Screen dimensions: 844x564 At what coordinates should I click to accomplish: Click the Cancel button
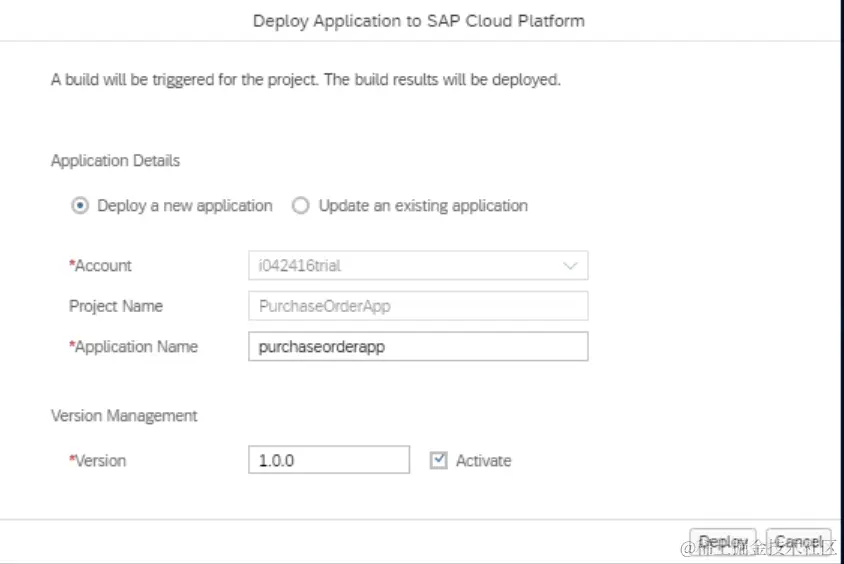(x=798, y=542)
